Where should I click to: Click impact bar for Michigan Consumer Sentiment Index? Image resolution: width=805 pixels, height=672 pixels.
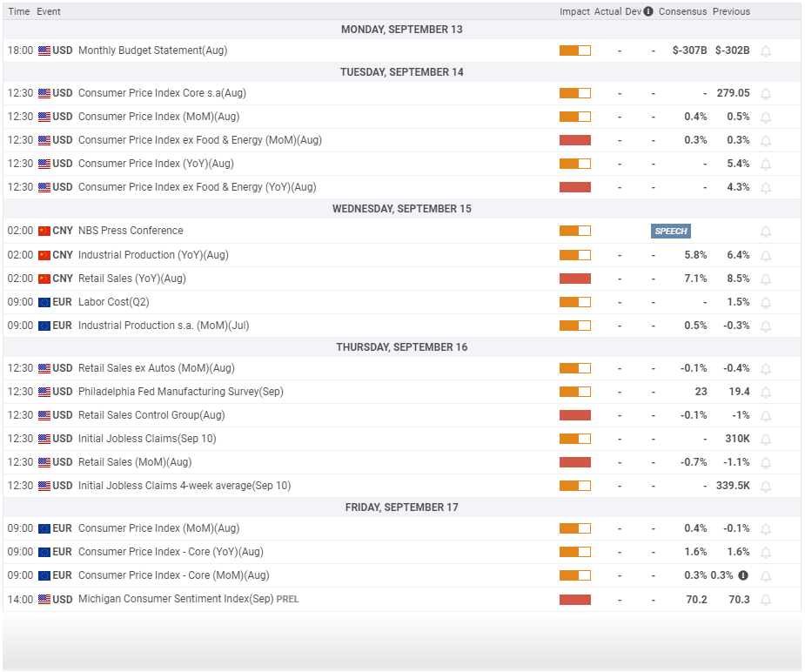click(x=575, y=599)
